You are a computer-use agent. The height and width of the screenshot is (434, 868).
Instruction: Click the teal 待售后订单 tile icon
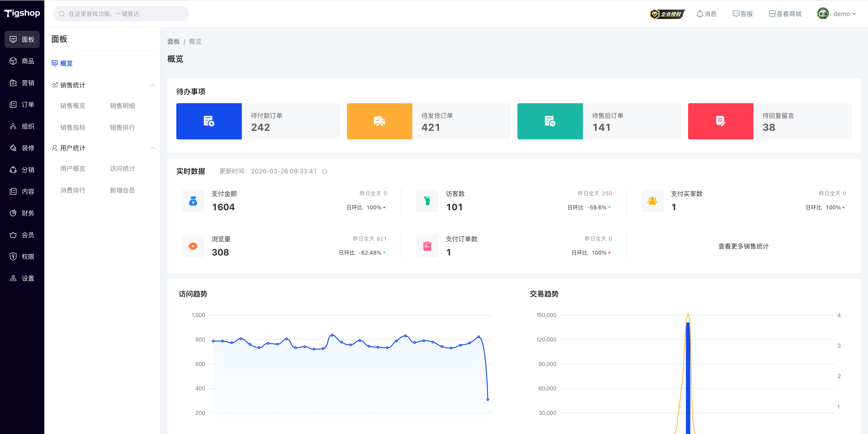550,121
